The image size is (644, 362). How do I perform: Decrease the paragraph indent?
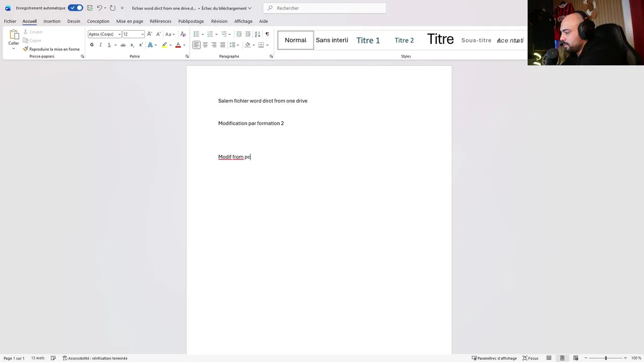click(239, 34)
